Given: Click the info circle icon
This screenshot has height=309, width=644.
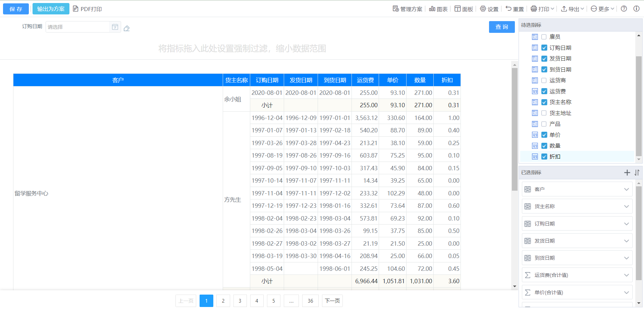Looking at the screenshot, I should pyautogui.click(x=636, y=9).
